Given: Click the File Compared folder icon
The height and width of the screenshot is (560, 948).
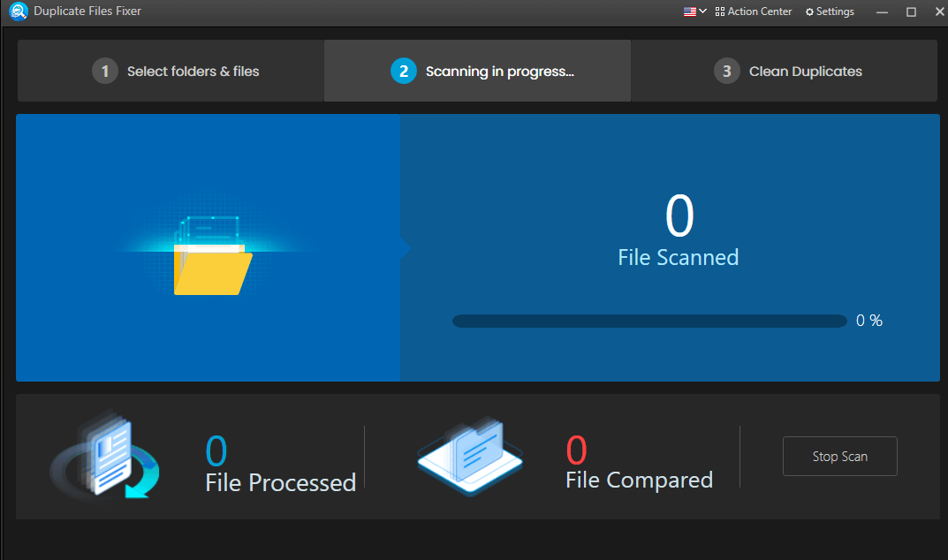Looking at the screenshot, I should [x=469, y=456].
